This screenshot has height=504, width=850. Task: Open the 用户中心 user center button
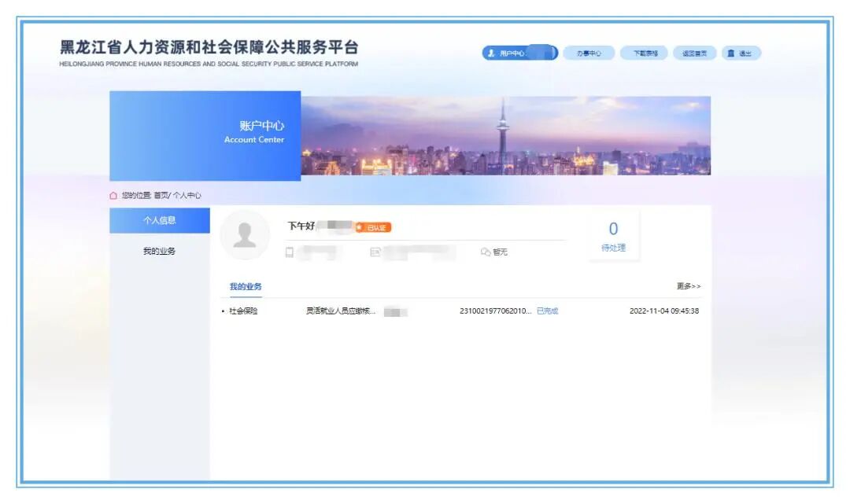pos(520,53)
